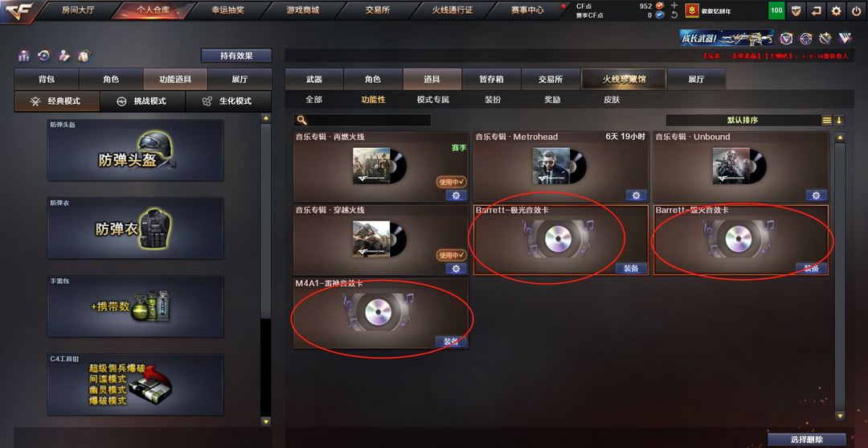Open gear settings on Metrohead album
Image resolution: width=868 pixels, height=448 pixels.
(636, 195)
